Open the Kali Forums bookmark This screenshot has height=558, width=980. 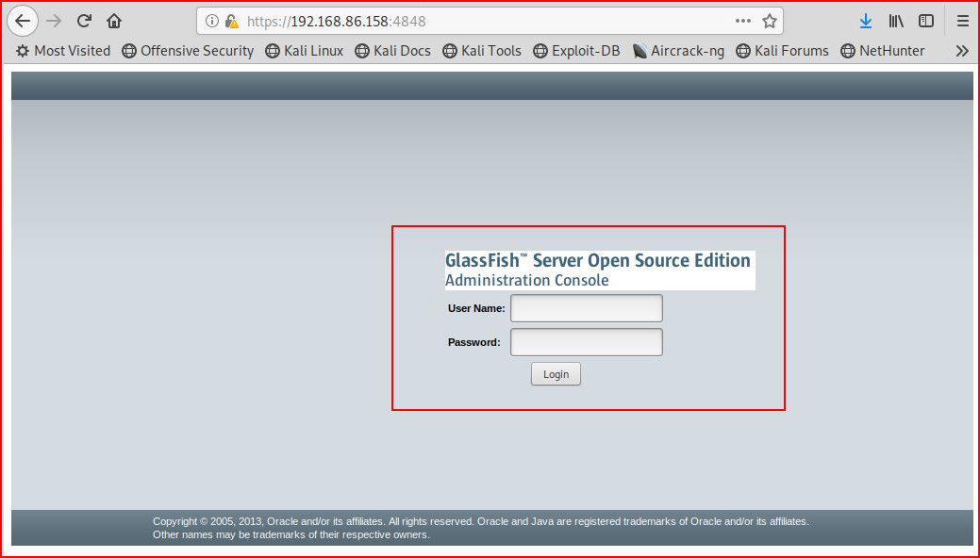(783, 51)
